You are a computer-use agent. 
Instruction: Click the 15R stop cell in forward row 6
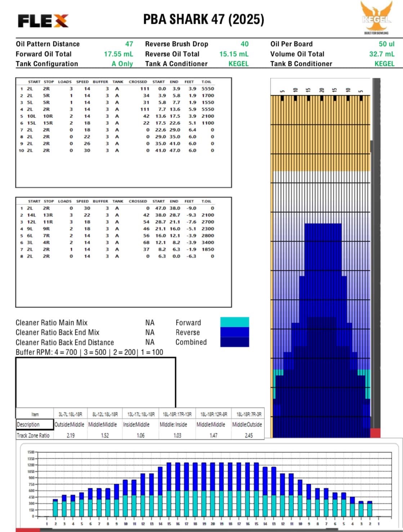pos(48,123)
